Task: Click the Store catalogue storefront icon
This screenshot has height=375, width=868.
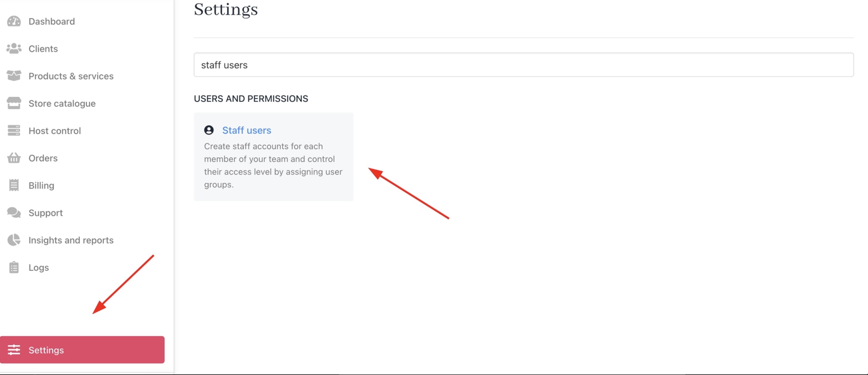Action: point(14,103)
